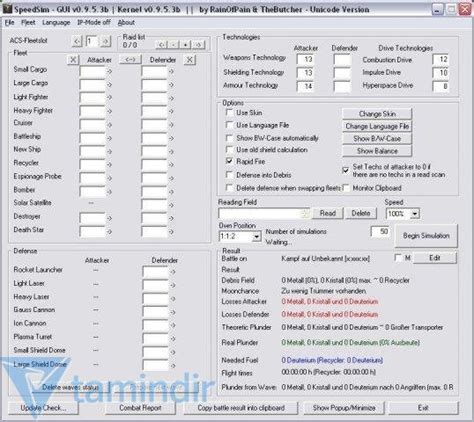
Task: Click Large Shield Dome defender arrow
Action: (173, 366)
